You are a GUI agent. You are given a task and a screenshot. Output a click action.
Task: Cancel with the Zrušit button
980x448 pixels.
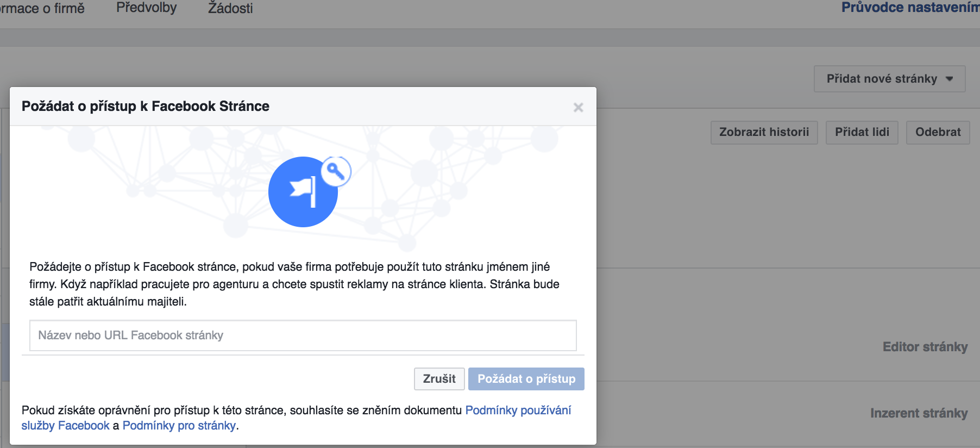pyautogui.click(x=439, y=379)
